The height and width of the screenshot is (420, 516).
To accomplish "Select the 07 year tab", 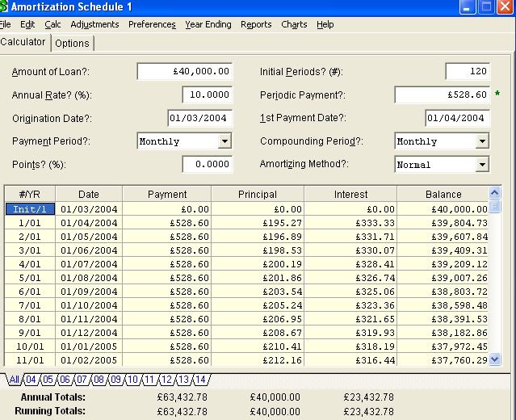I will coord(82,379).
